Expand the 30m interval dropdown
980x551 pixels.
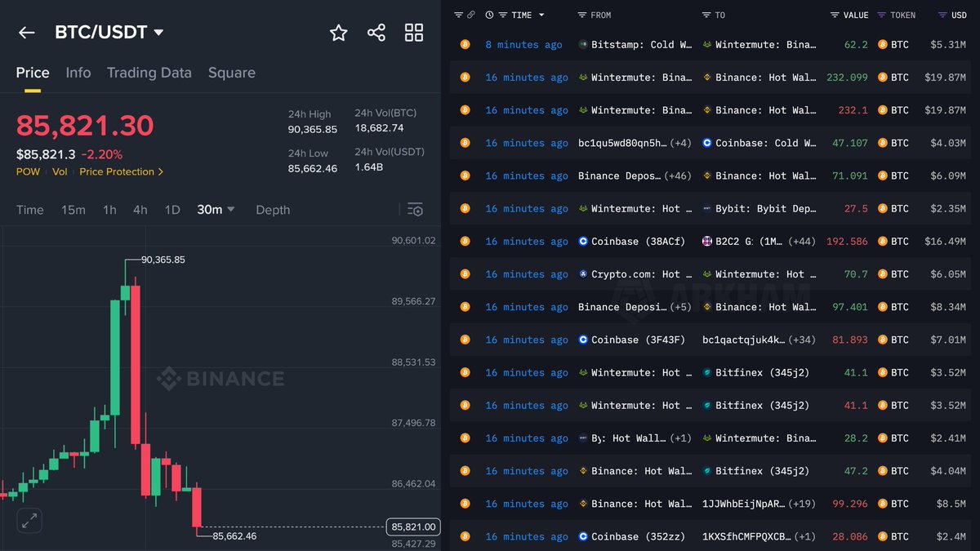click(230, 210)
